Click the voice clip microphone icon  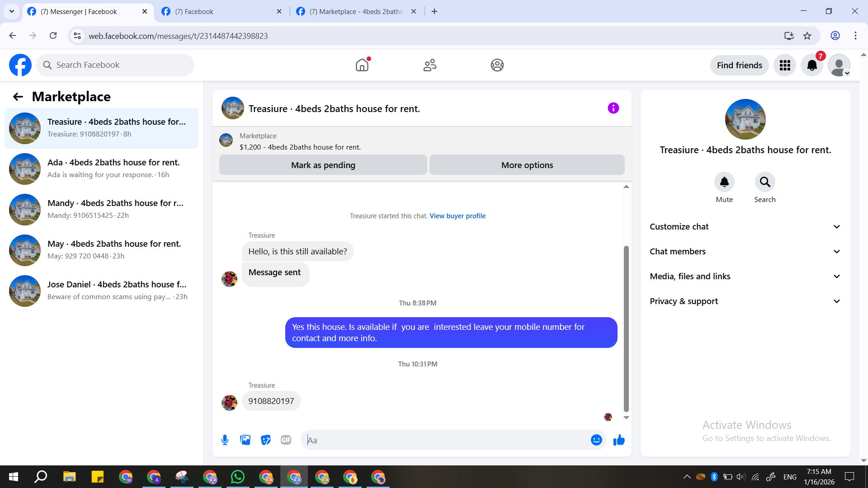[225, 440]
